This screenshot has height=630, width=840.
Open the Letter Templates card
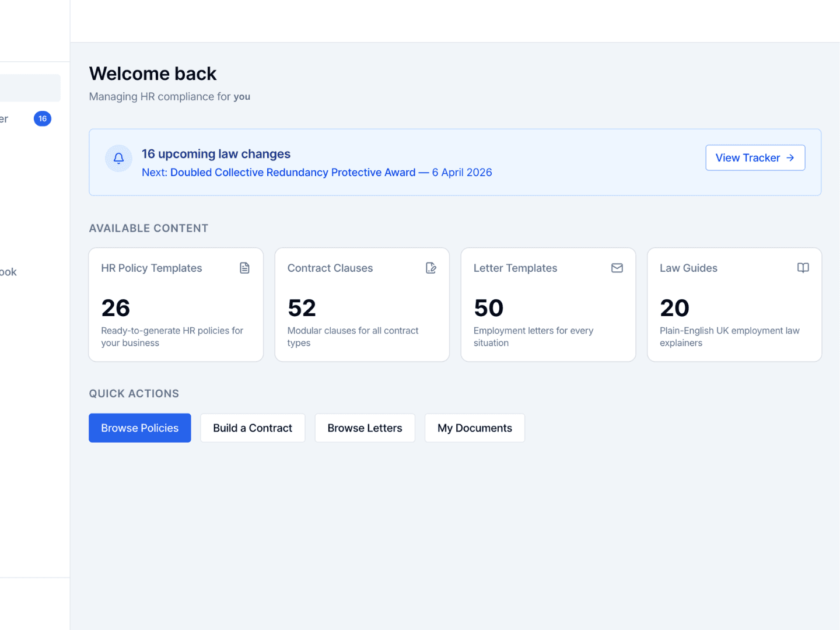548,304
